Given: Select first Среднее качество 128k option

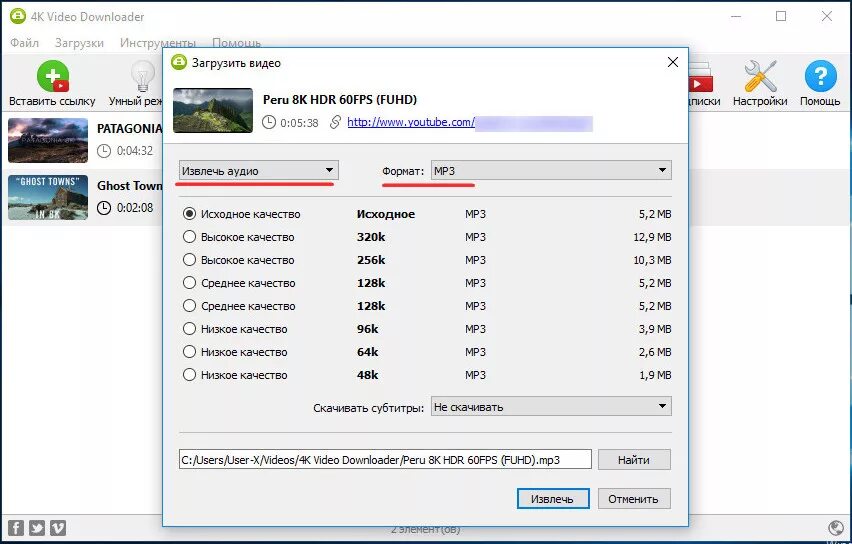Looking at the screenshot, I should click(189, 283).
